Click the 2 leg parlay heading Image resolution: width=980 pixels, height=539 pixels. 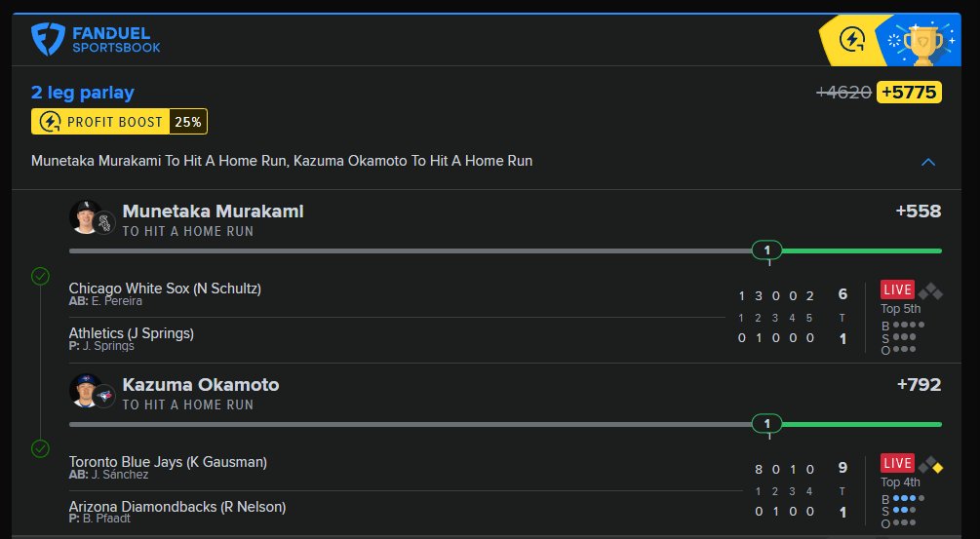[x=83, y=93]
